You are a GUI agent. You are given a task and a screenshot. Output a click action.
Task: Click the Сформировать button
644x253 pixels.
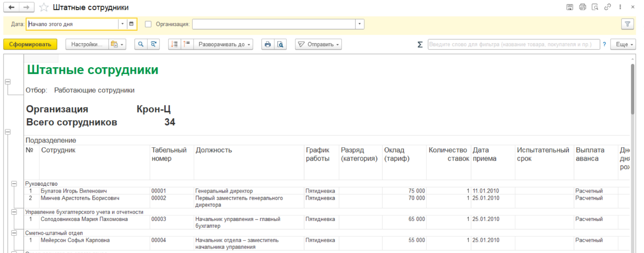[x=30, y=44]
